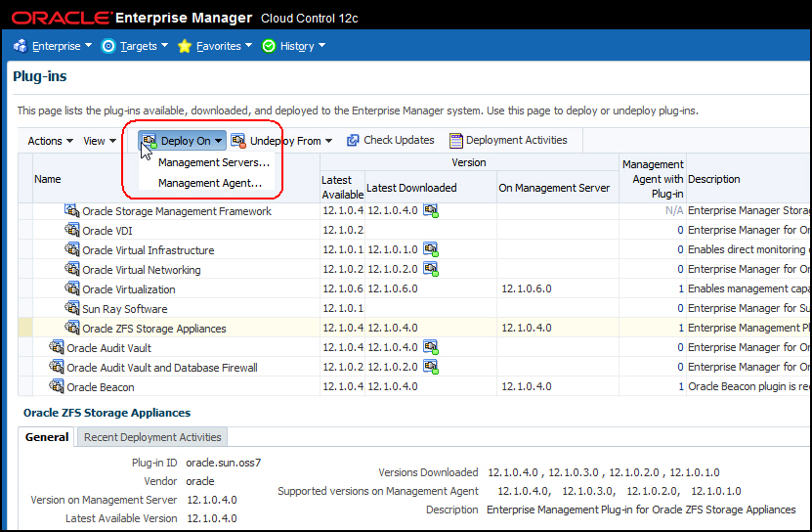The image size is (812, 532).
Task: Click Oracle ZFS Storage Appliances plug-in icon
Action: point(72,328)
